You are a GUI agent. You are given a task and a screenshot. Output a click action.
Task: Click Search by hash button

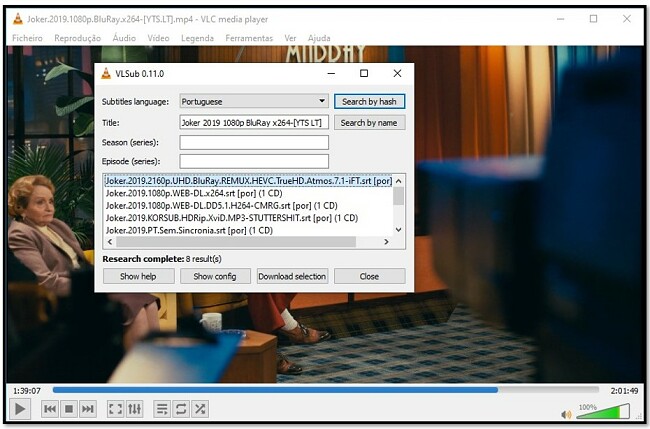(369, 102)
